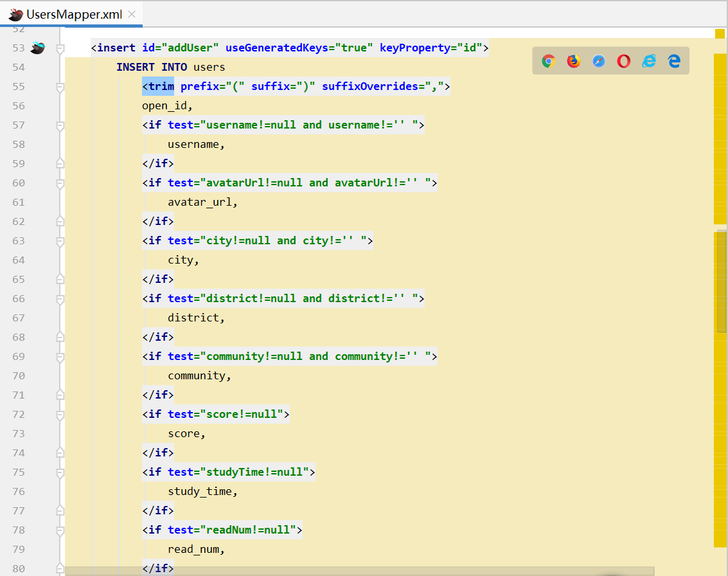Click the community, column on line 70

coord(199,376)
